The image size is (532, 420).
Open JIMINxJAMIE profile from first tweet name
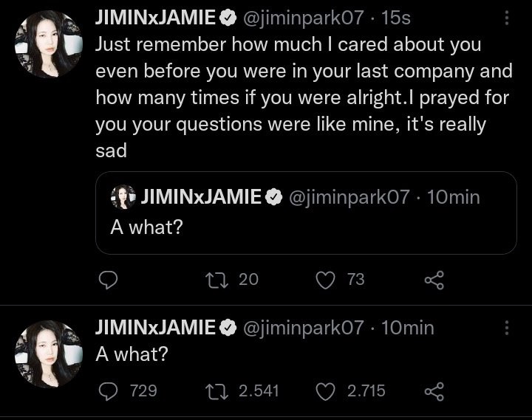coord(155,18)
